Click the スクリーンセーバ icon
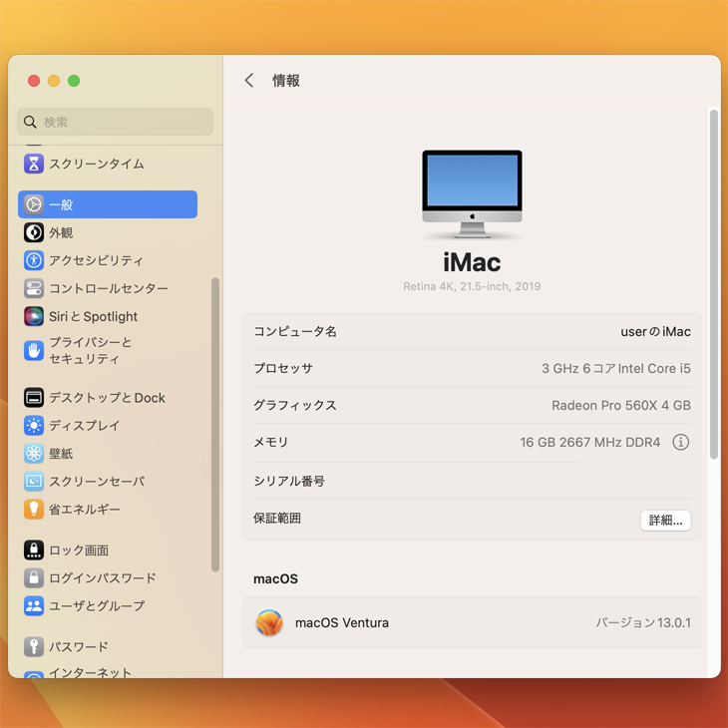 tap(34, 481)
